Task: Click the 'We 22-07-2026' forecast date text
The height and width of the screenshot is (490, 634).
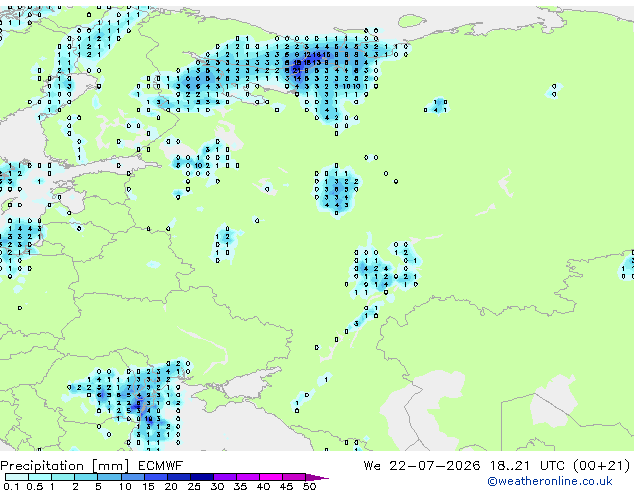Action: (x=422, y=466)
